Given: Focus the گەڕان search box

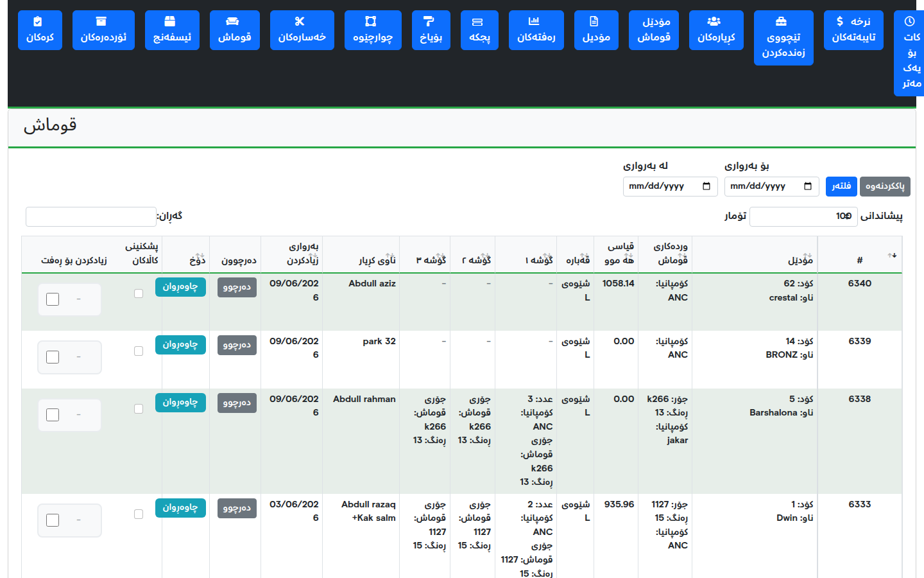Looking at the screenshot, I should (90, 216).
